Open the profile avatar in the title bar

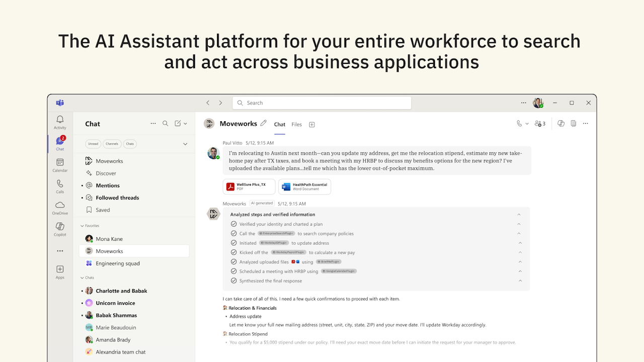[x=538, y=103]
